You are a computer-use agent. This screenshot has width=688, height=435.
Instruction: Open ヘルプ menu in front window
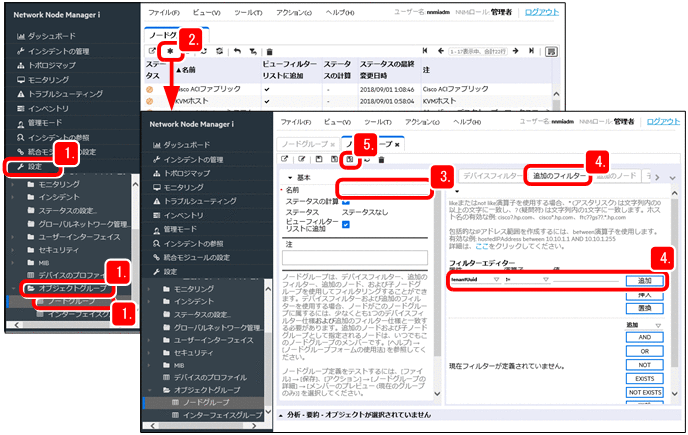point(467,122)
